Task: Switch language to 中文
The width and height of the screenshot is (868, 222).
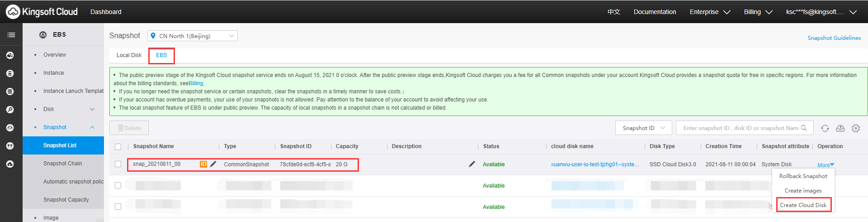Action: (x=613, y=12)
